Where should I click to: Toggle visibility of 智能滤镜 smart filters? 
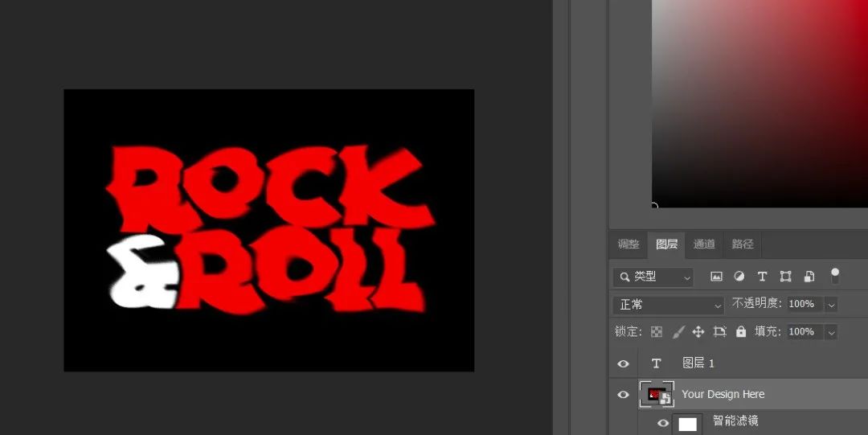(663, 423)
